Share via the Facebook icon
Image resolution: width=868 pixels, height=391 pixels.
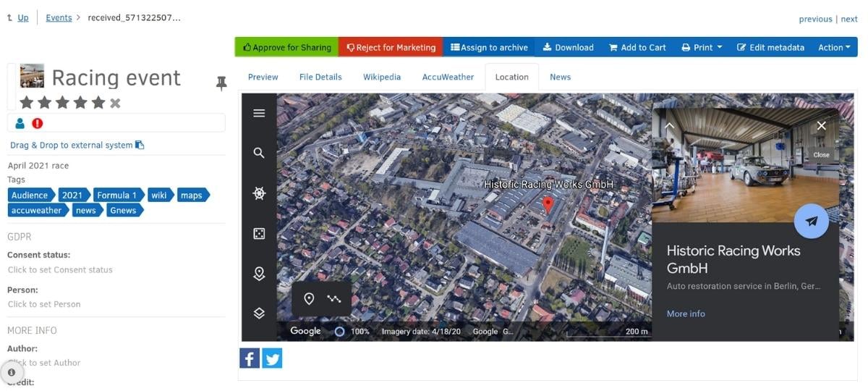point(250,358)
